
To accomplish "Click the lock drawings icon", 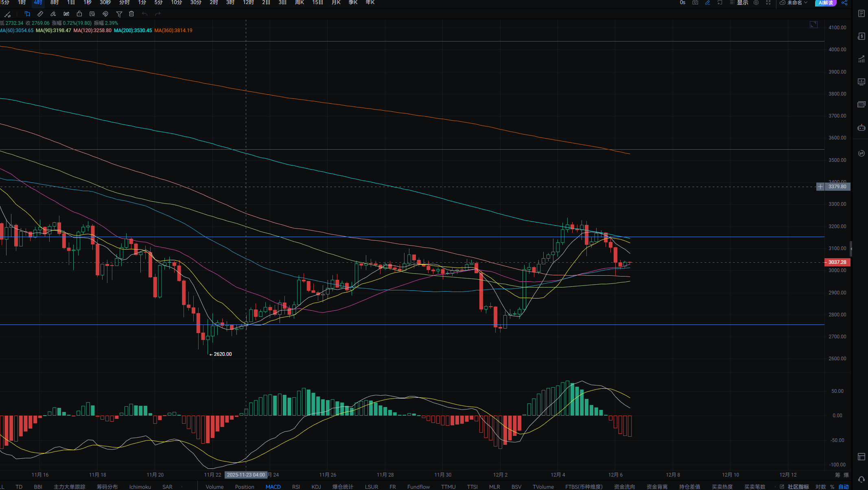I will tap(79, 14).
